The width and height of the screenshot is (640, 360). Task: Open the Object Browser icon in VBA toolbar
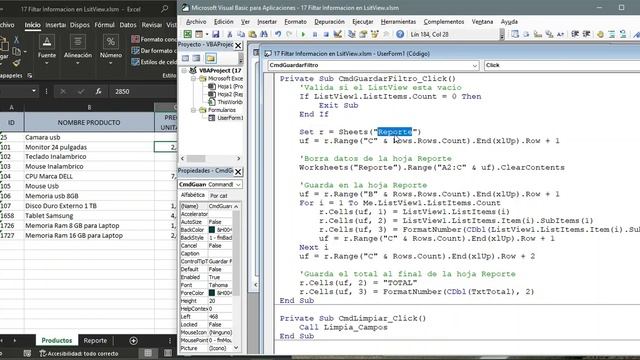pyautogui.click(x=374, y=34)
